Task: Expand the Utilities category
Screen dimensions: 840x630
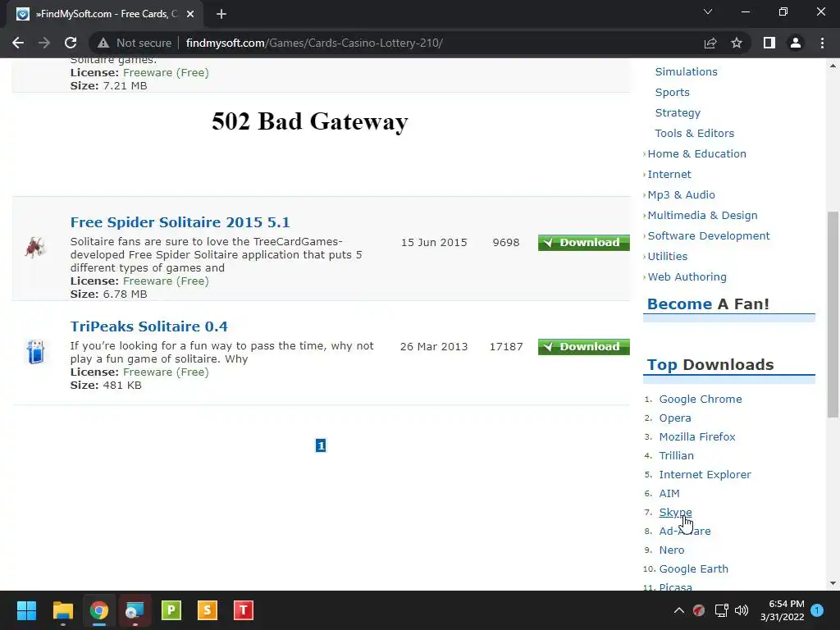Action: point(667,256)
